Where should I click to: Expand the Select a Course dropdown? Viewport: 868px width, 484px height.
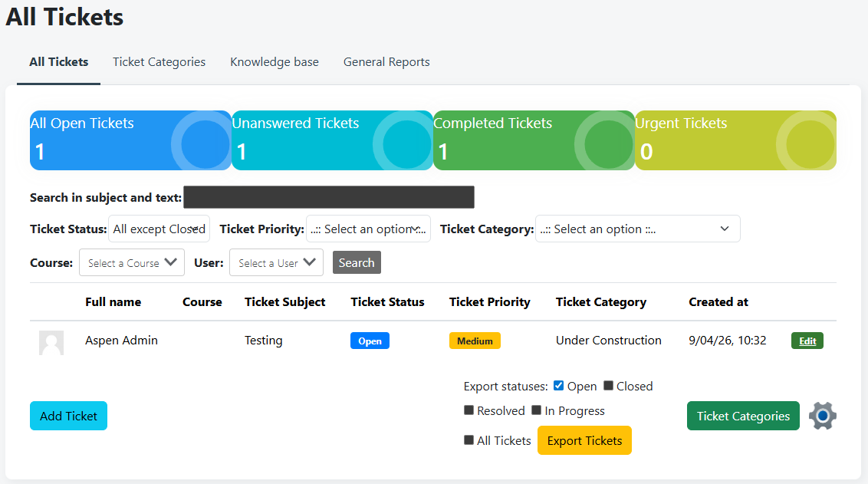coord(132,262)
